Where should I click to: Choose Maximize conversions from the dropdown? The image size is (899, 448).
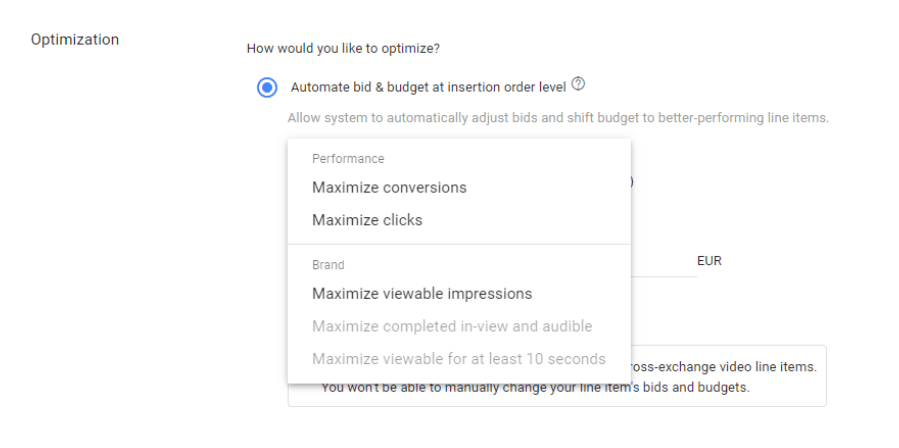[389, 187]
